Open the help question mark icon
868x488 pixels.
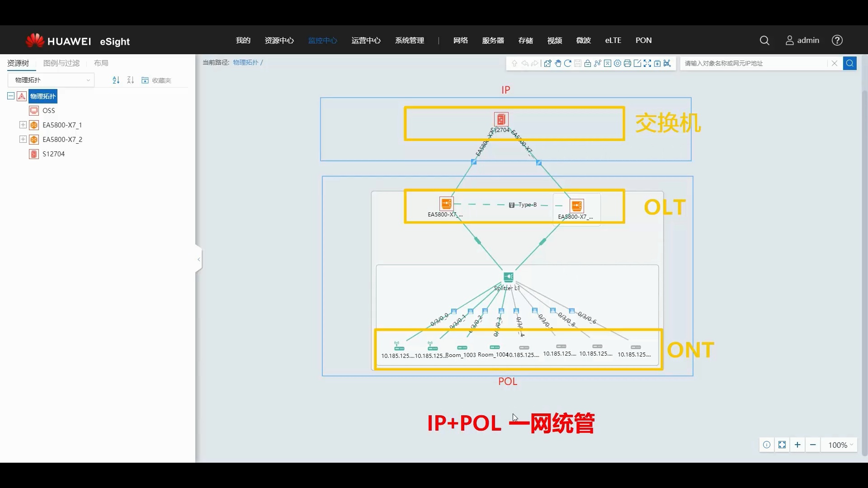pos(837,41)
